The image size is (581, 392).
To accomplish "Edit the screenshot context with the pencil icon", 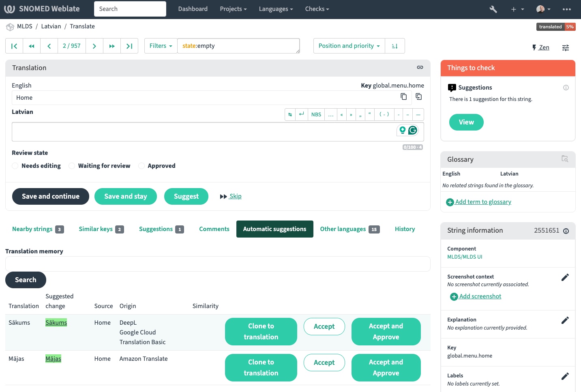I will click(x=565, y=277).
